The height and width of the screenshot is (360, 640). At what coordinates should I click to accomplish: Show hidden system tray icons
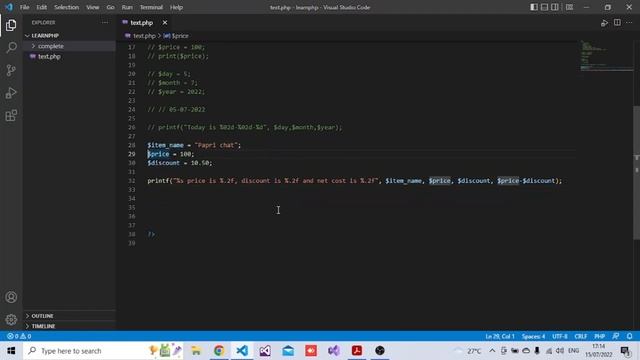pyautogui.click(x=492, y=351)
